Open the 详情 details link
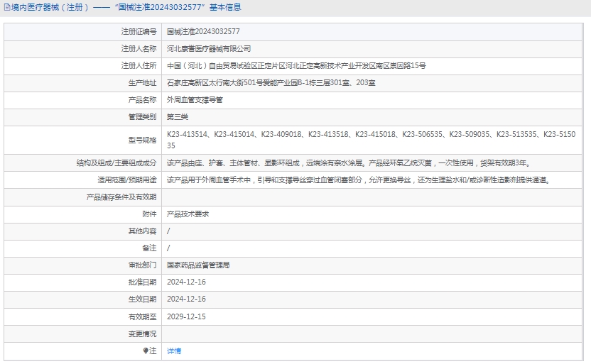Image resolution: width=591 pixels, height=364 pixels. coord(174,351)
